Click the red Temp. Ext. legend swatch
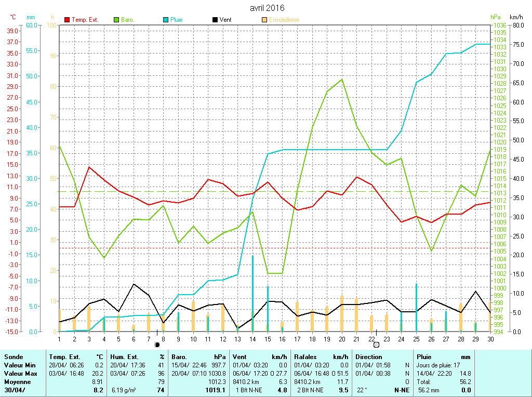This screenshot has height=397, width=532. click(x=67, y=20)
